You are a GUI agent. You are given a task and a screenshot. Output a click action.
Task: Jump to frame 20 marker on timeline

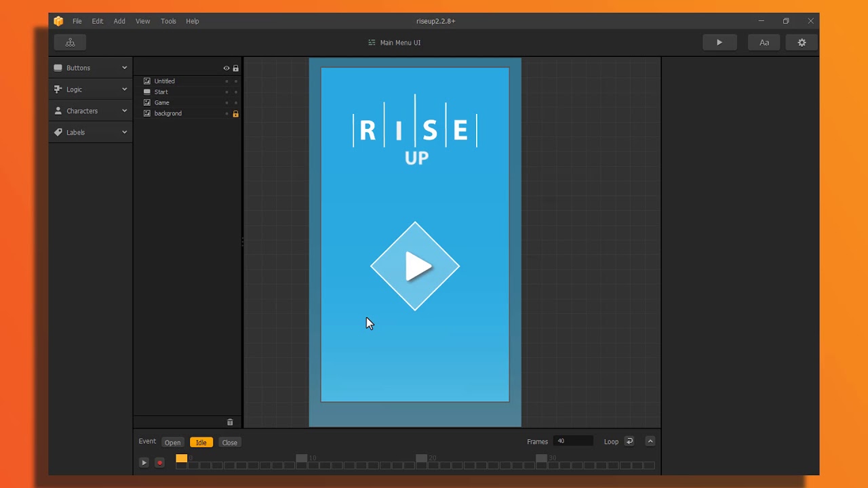point(421,459)
